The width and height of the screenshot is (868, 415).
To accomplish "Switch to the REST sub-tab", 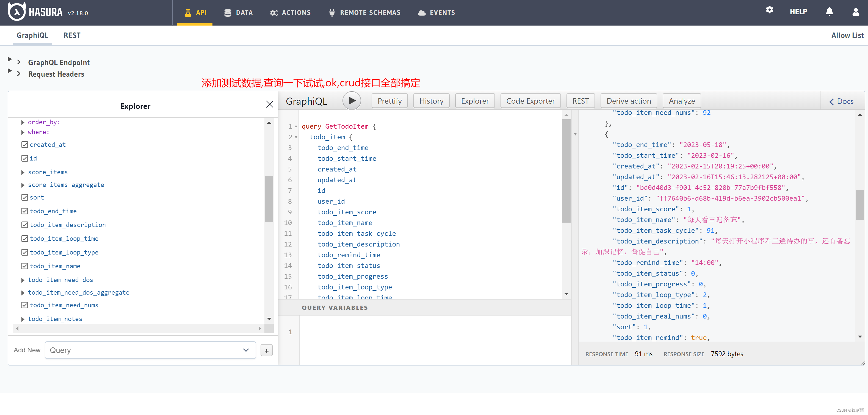I will [72, 35].
